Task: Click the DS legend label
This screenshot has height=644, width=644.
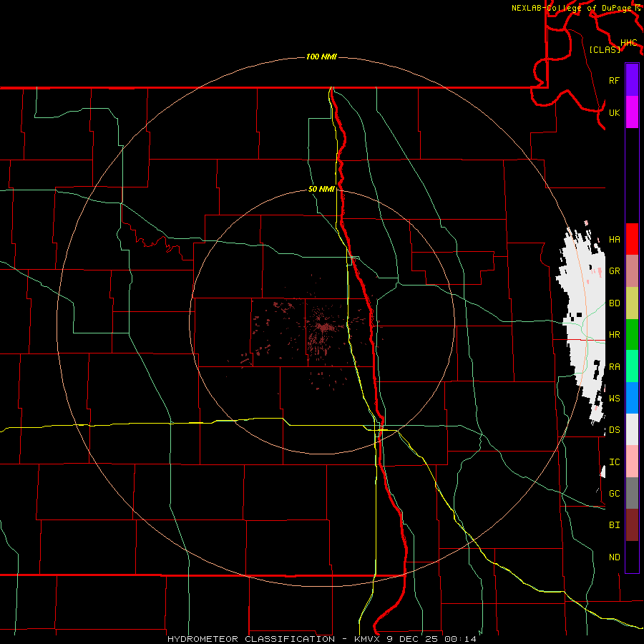Action: pos(615,429)
